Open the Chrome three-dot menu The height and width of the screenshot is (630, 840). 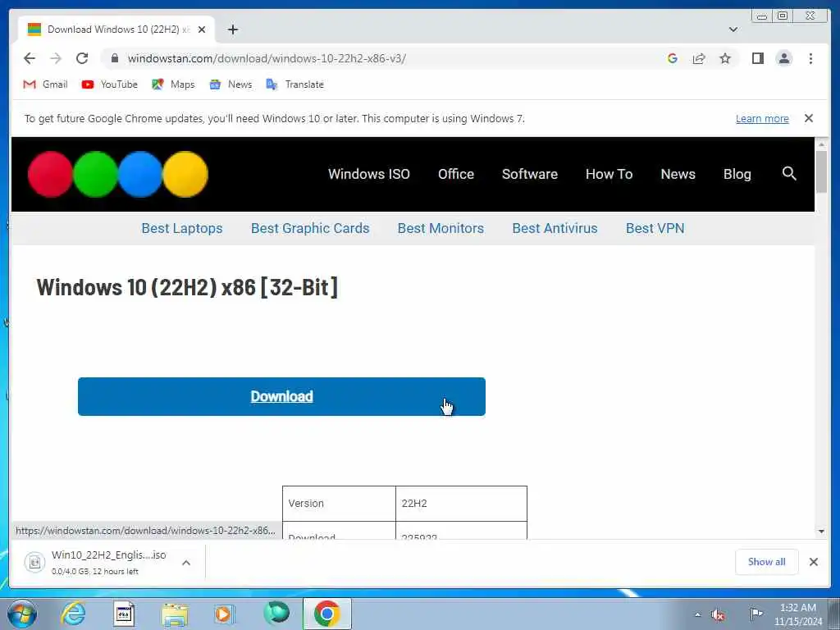click(x=810, y=58)
